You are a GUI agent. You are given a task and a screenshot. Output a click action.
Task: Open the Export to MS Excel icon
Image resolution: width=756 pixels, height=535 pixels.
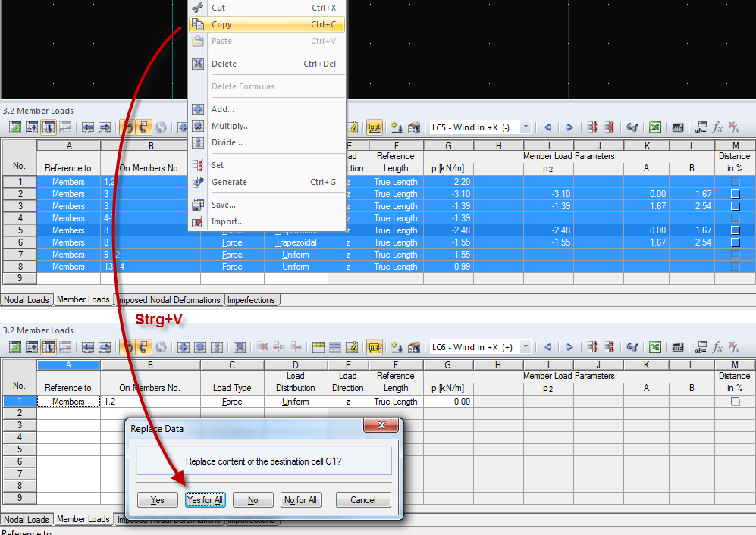(654, 127)
